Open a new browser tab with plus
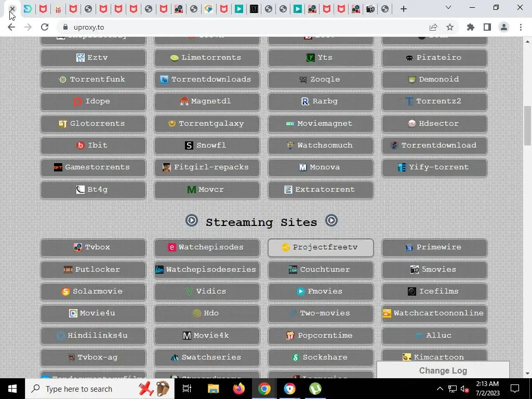Image resolution: width=532 pixels, height=399 pixels. point(403,9)
